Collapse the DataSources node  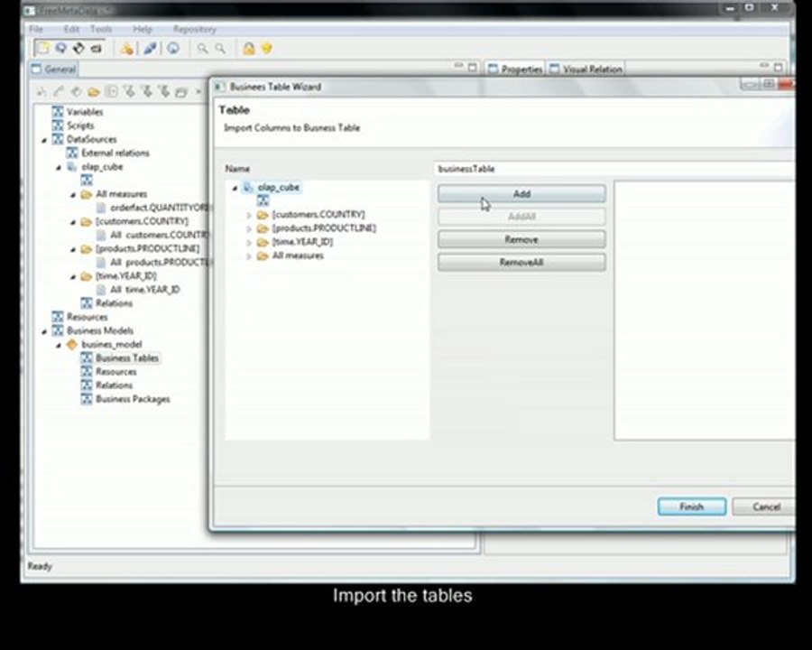tap(44, 139)
